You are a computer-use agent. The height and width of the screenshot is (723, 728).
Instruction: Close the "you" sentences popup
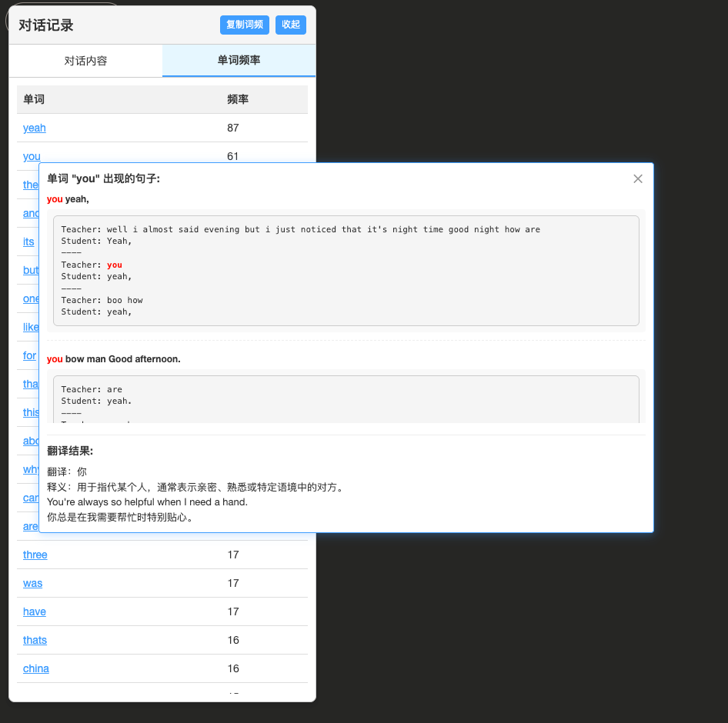tap(637, 179)
